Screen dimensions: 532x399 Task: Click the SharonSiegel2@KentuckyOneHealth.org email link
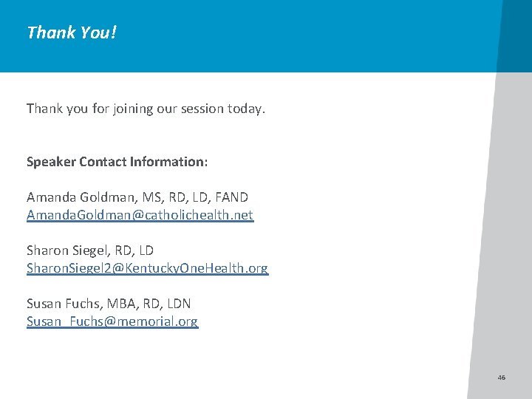[x=148, y=268]
